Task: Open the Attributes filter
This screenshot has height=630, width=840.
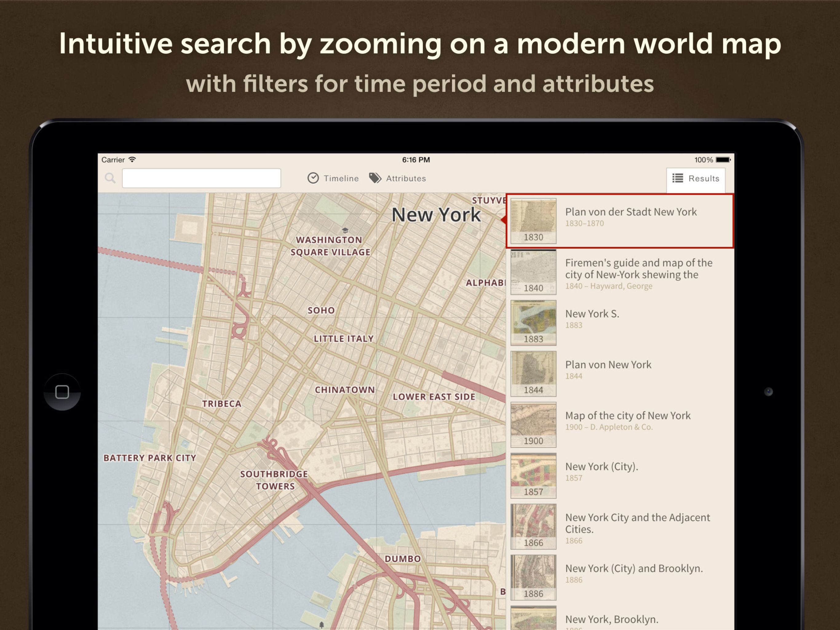Action: click(406, 178)
